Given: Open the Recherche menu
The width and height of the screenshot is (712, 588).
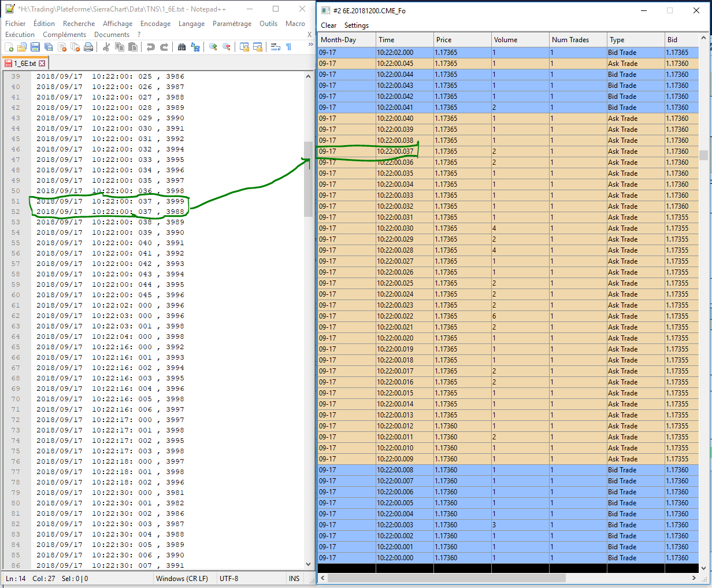Looking at the screenshot, I should 79,24.
